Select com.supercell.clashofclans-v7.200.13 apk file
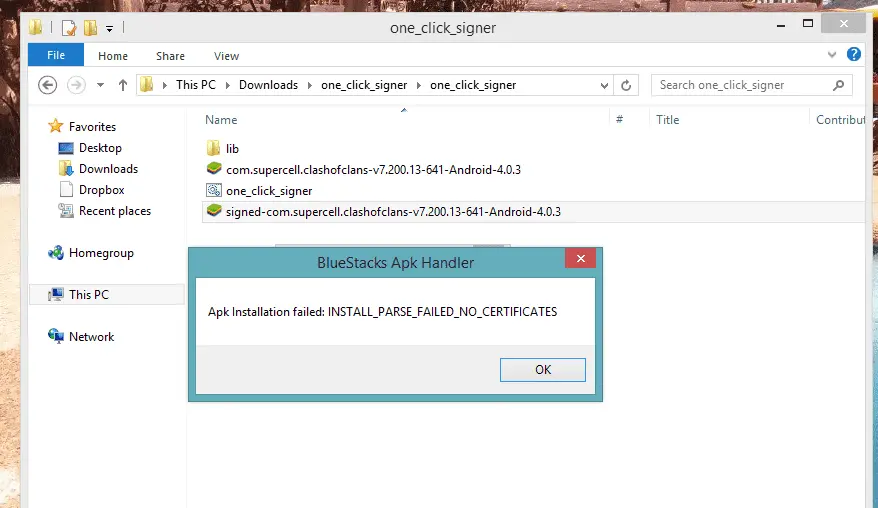The image size is (878, 508). click(373, 170)
